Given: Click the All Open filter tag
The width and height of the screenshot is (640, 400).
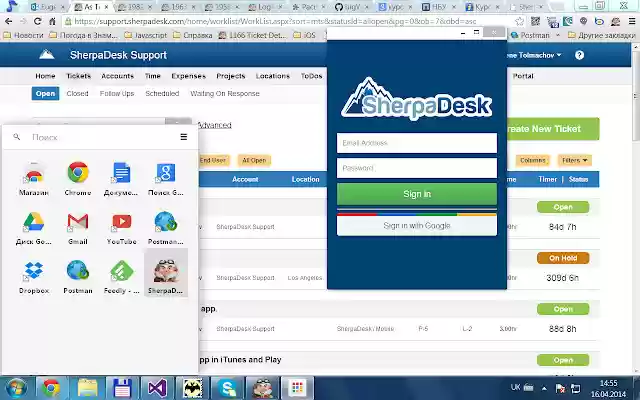Looking at the screenshot, I should pyautogui.click(x=254, y=160).
